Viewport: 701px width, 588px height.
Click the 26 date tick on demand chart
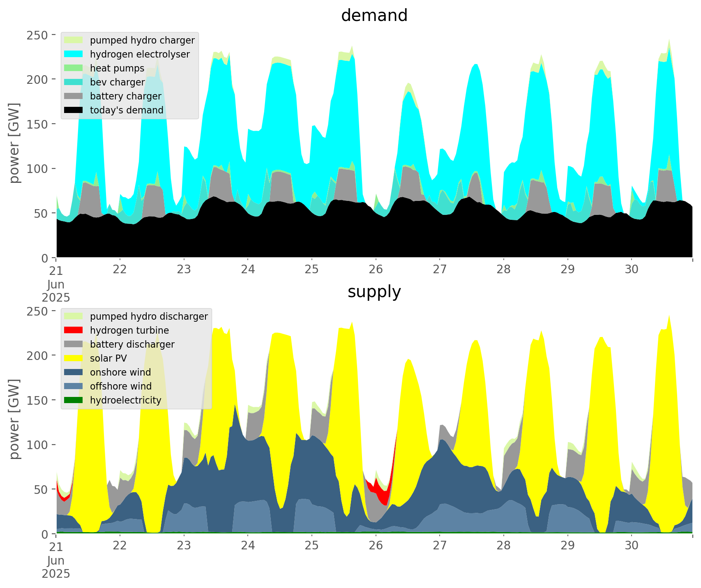(x=376, y=270)
